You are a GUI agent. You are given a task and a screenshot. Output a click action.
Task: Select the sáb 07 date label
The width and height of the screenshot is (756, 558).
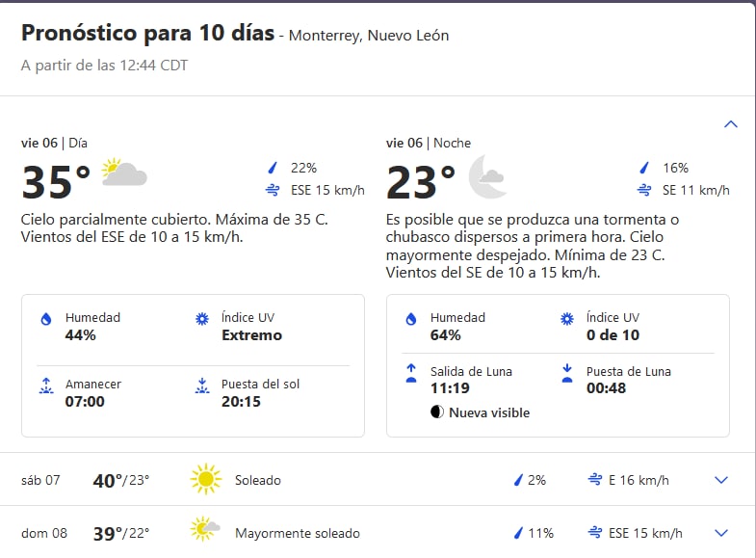coord(40,480)
